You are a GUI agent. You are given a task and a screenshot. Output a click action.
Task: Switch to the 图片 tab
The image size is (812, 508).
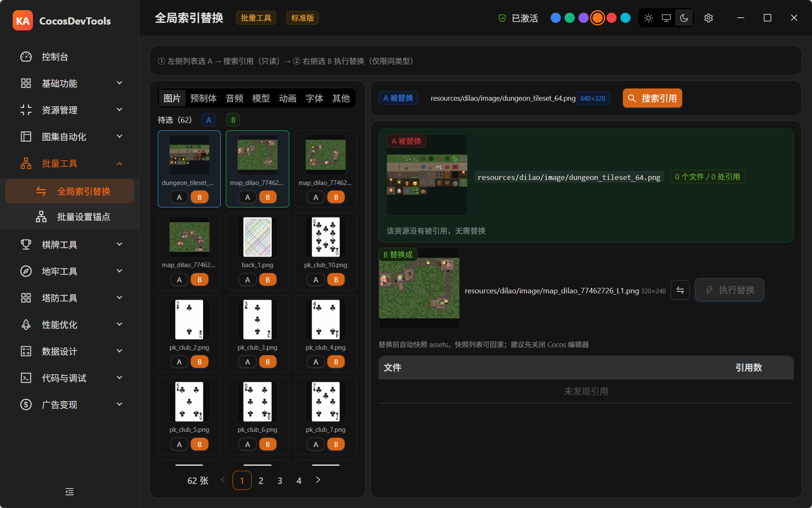(172, 98)
